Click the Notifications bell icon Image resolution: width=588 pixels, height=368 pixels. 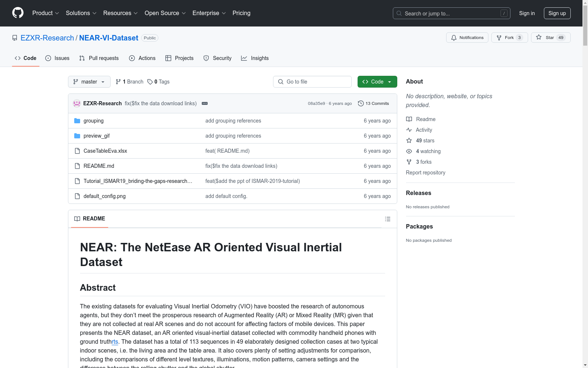454,38
